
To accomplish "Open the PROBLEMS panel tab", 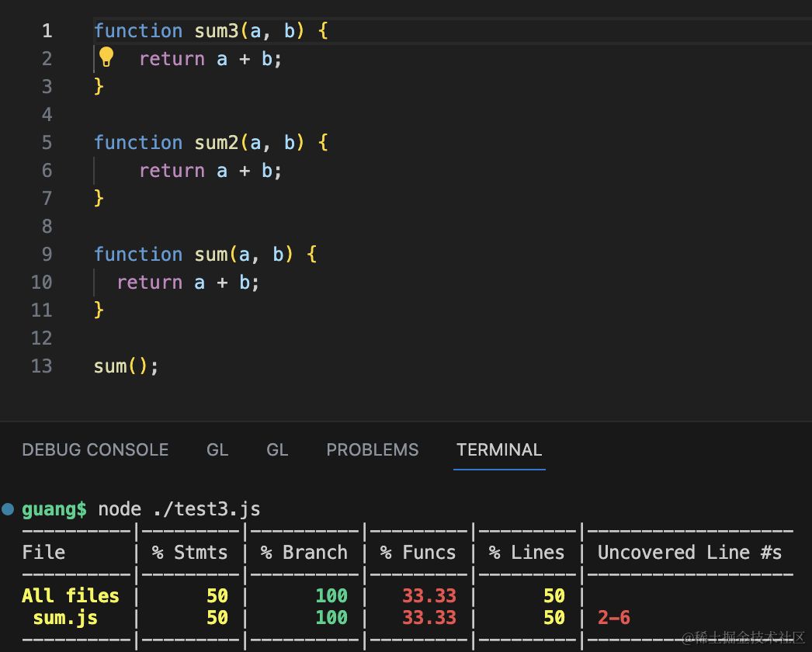I will click(372, 450).
